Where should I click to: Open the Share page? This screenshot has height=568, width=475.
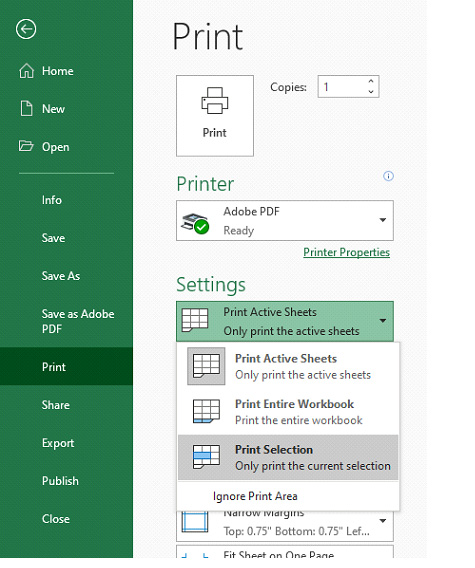tap(55, 405)
